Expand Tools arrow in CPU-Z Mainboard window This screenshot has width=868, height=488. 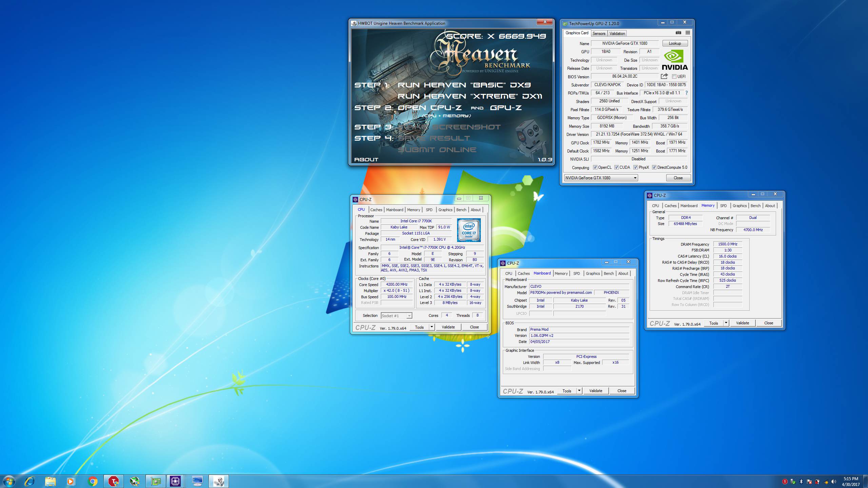coord(579,391)
